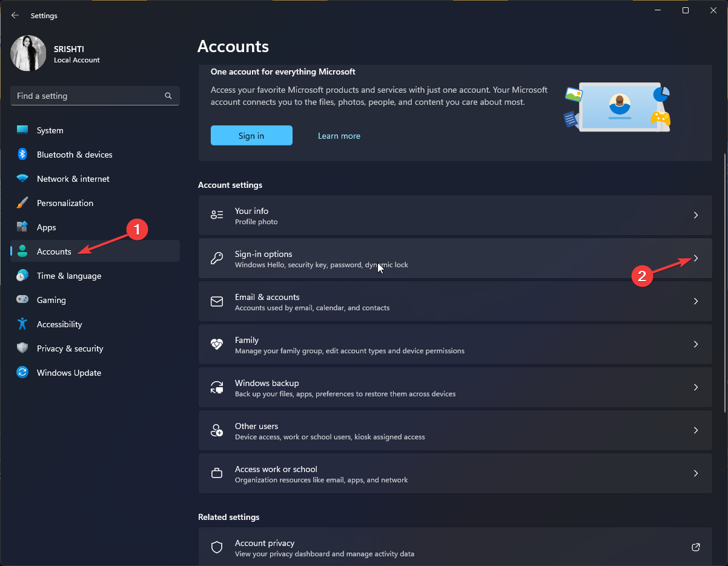The height and width of the screenshot is (566, 728).
Task: Click the Accounts person icon
Action: click(x=22, y=251)
